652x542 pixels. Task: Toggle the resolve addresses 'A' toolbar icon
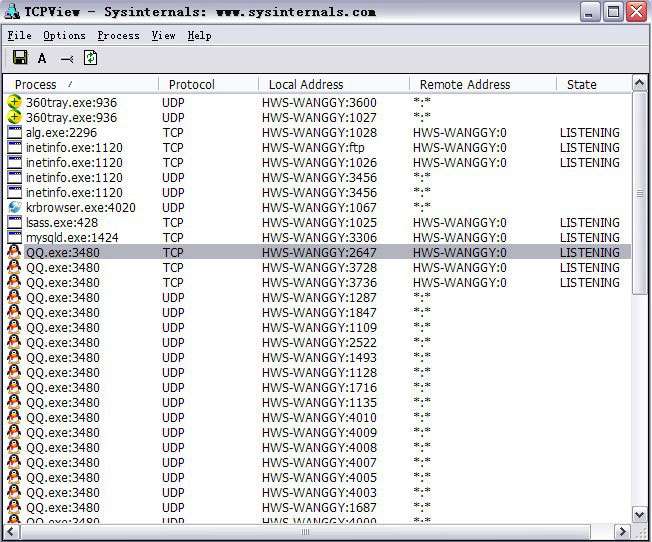[42, 58]
